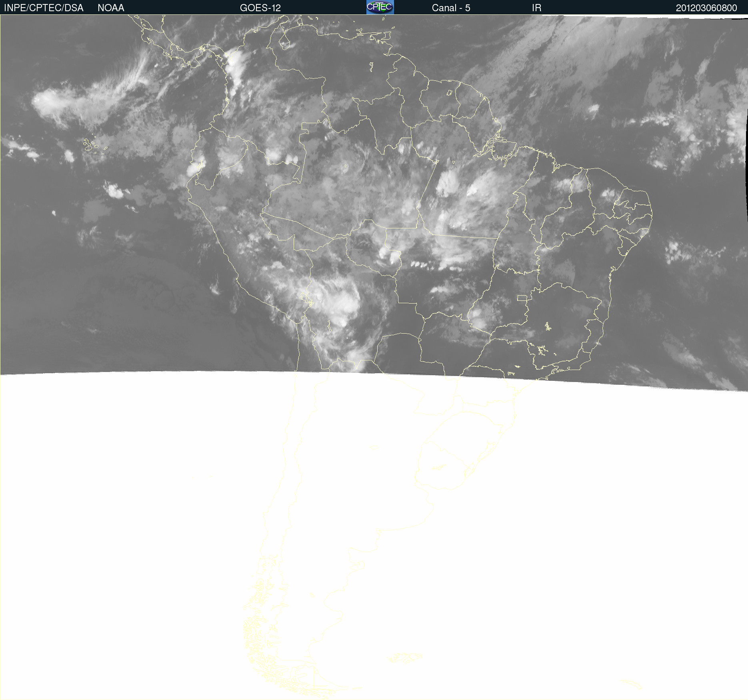The height and width of the screenshot is (700, 748).
Task: Click the IR label in header
Action: (536, 8)
